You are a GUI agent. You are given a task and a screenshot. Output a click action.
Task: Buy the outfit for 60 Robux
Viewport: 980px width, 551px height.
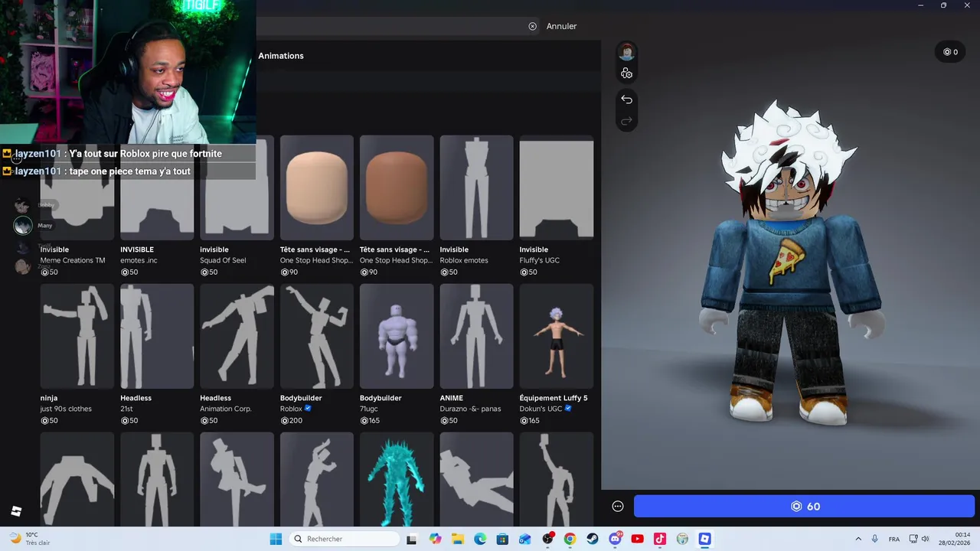coord(804,507)
